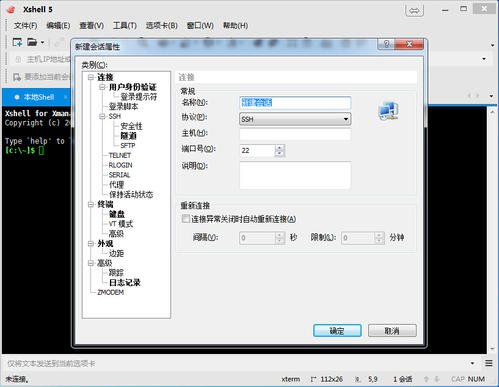Click the 确定 button
499x387 pixels.
click(x=337, y=331)
